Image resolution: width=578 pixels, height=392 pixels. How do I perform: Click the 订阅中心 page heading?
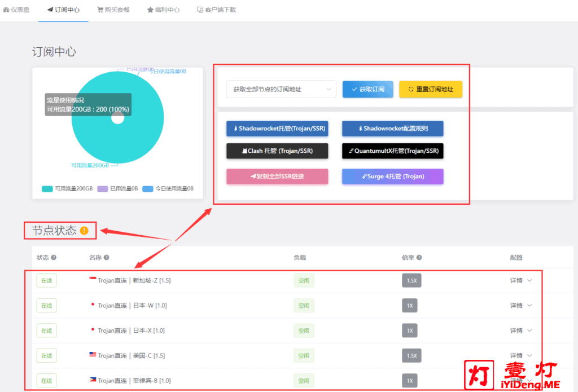54,51
